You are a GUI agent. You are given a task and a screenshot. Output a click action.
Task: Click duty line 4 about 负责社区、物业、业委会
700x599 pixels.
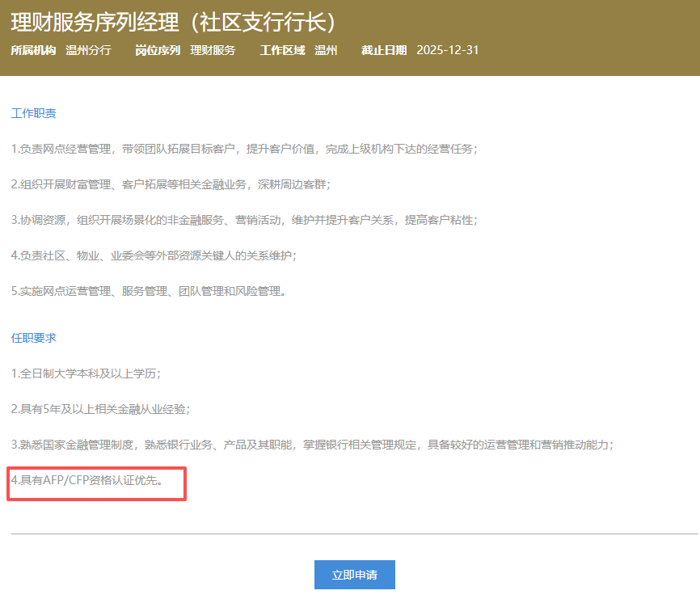pyautogui.click(x=154, y=255)
